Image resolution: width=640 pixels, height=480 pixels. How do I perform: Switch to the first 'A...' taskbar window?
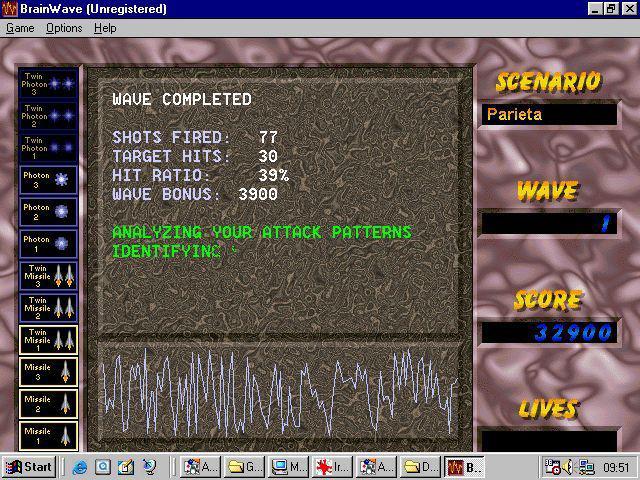(200, 467)
